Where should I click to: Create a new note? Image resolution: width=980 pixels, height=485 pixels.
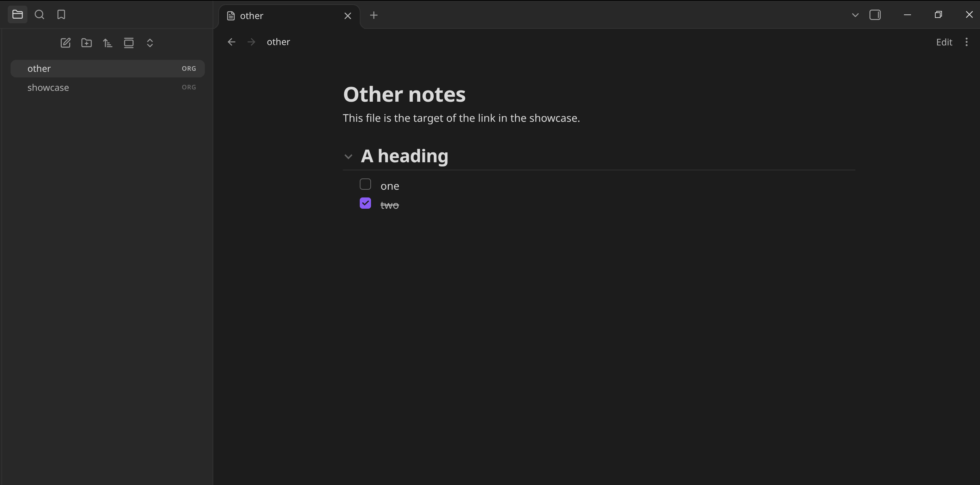pos(65,43)
